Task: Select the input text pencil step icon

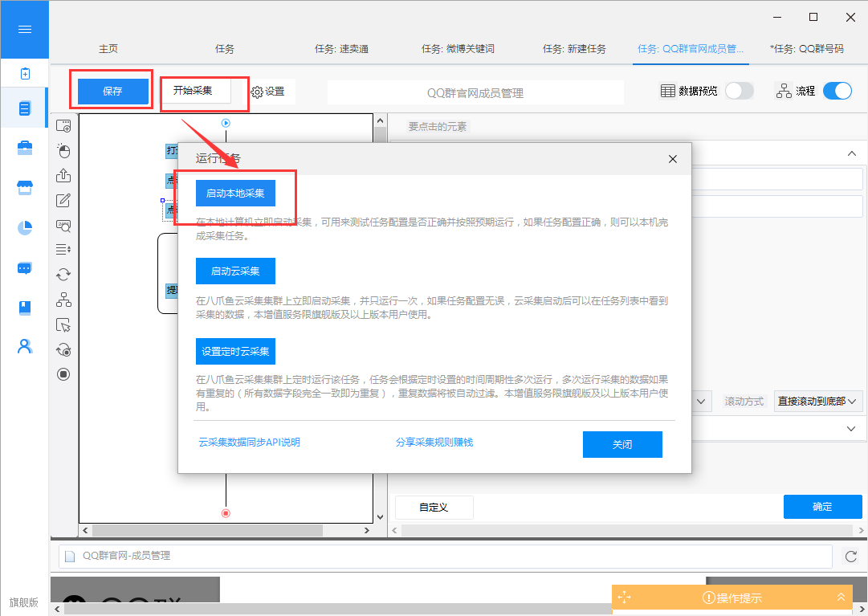Action: pyautogui.click(x=63, y=200)
